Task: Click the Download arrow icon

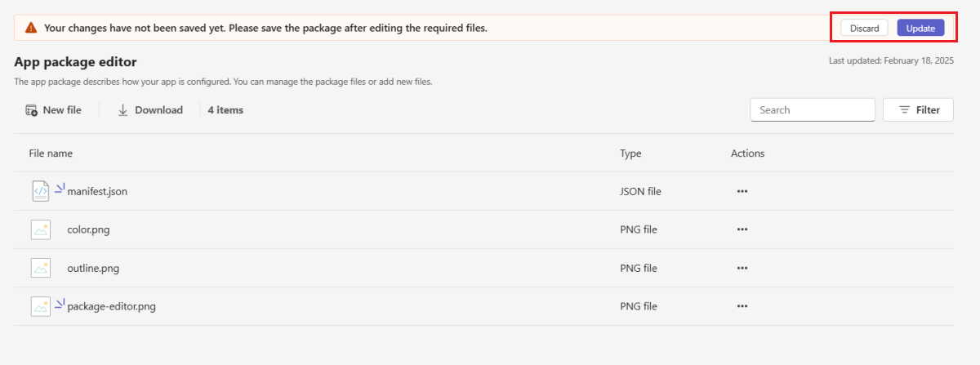Action: (x=123, y=110)
